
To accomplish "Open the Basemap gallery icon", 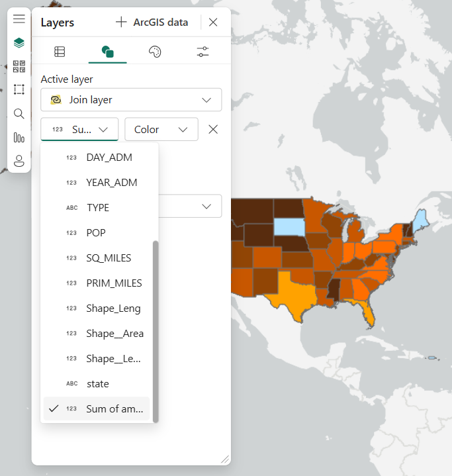I will (19, 66).
